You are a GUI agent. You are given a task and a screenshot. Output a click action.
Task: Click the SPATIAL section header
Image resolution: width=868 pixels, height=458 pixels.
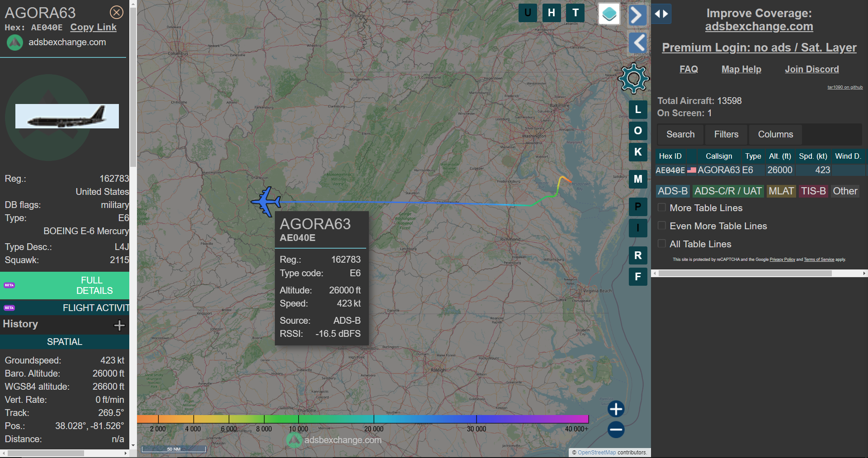pyautogui.click(x=65, y=342)
